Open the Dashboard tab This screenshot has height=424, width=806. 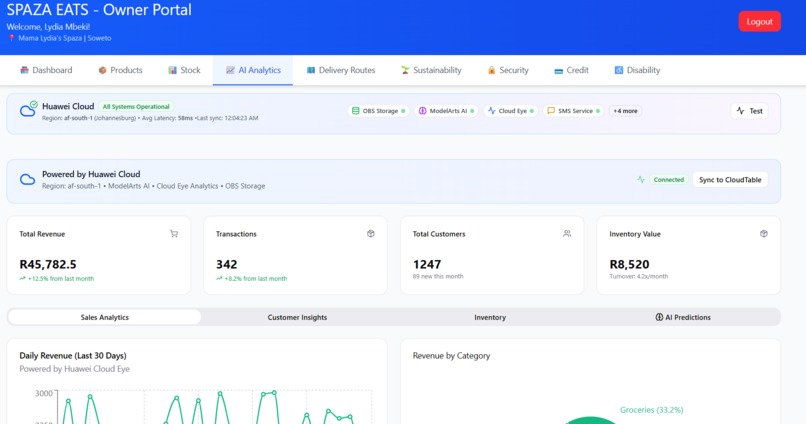pyautogui.click(x=46, y=70)
